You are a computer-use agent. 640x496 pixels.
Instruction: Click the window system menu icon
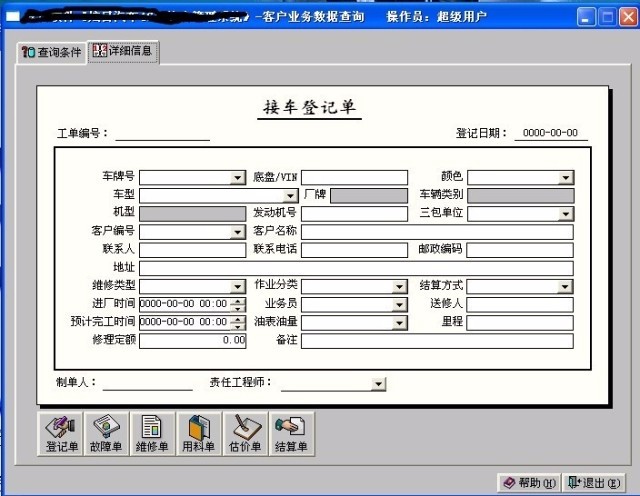13,17
